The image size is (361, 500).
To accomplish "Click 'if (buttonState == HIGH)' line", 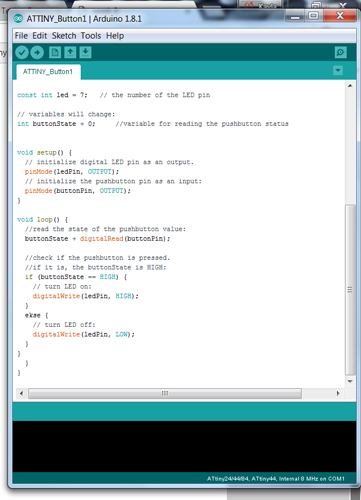I will 76,277.
